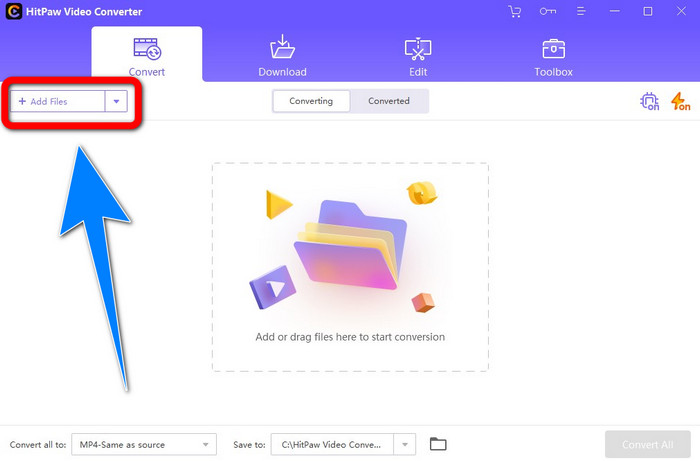Open the shopping cart purchase icon
700x461 pixels.
pos(515,12)
